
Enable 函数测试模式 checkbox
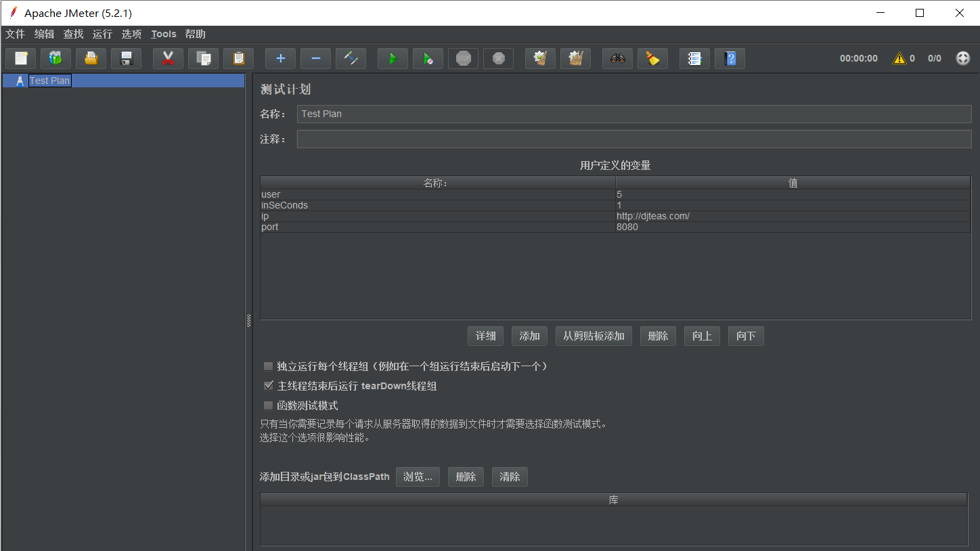pos(269,405)
